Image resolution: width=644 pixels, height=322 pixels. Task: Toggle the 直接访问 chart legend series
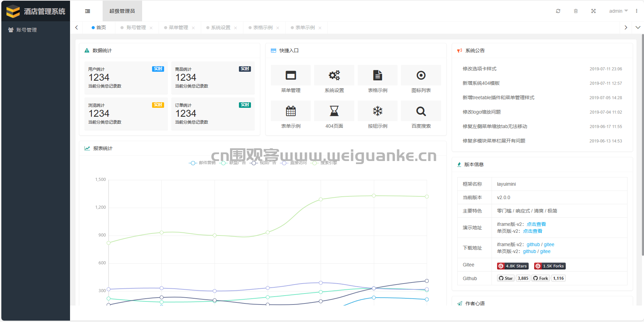pyautogui.click(x=294, y=163)
